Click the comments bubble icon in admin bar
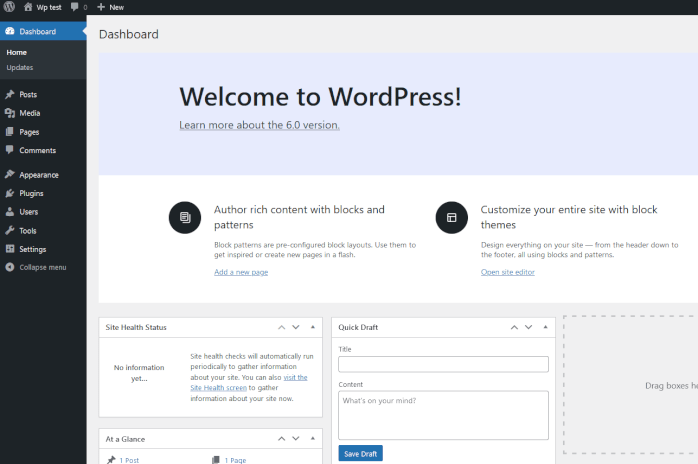698x464 pixels. (75, 7)
